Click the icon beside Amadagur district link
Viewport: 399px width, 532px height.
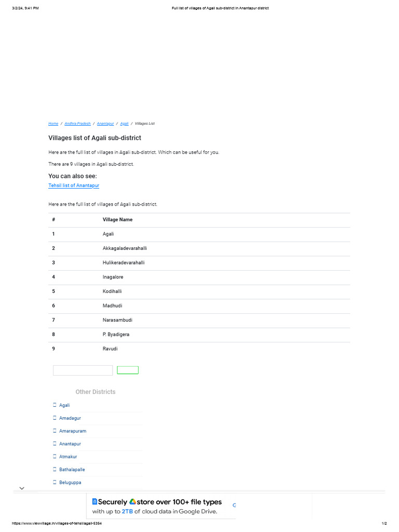(x=55, y=418)
